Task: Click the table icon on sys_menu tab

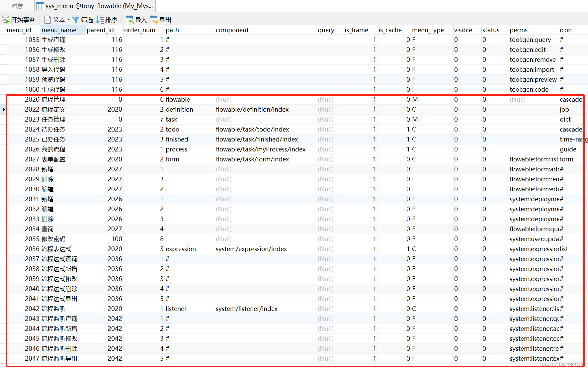Action: (40, 6)
